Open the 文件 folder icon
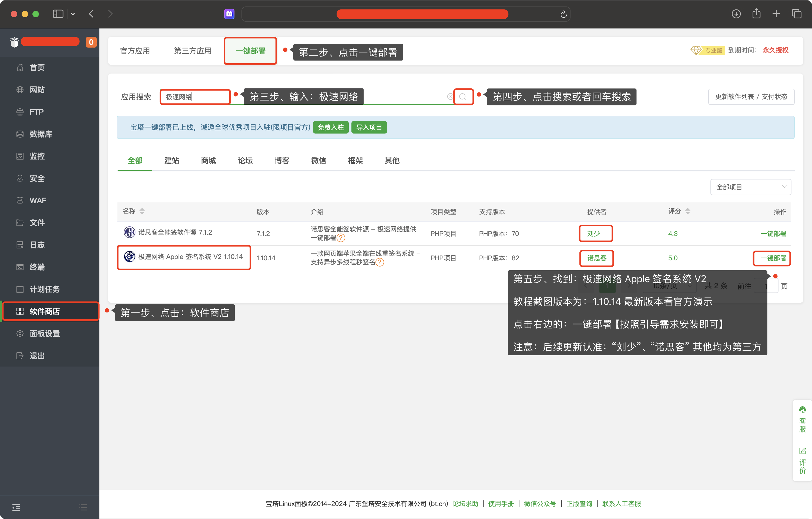Screen dimensions: 812x519 20,223
